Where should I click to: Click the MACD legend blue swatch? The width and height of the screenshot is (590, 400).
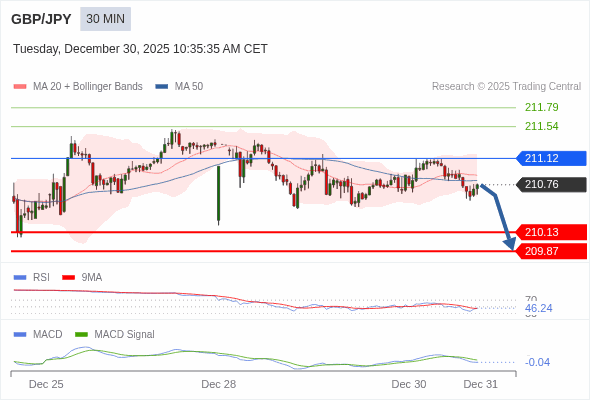tap(20, 335)
